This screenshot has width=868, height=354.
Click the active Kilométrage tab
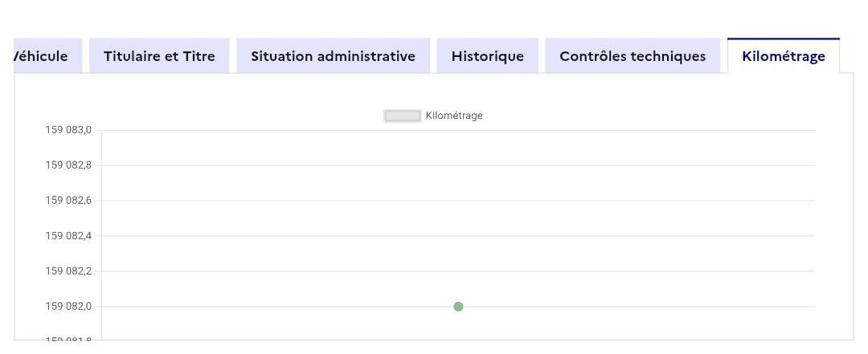click(x=783, y=56)
